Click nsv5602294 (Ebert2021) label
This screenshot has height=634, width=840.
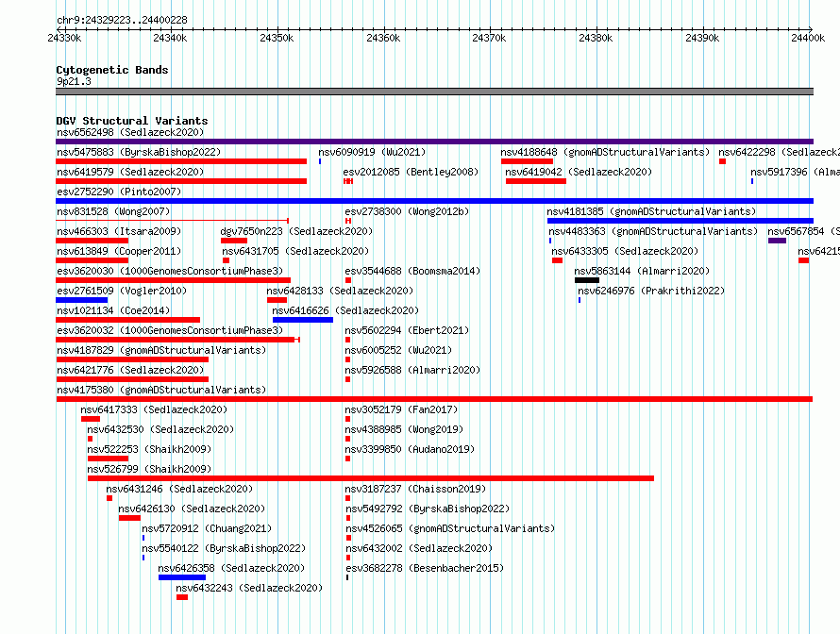[407, 330]
